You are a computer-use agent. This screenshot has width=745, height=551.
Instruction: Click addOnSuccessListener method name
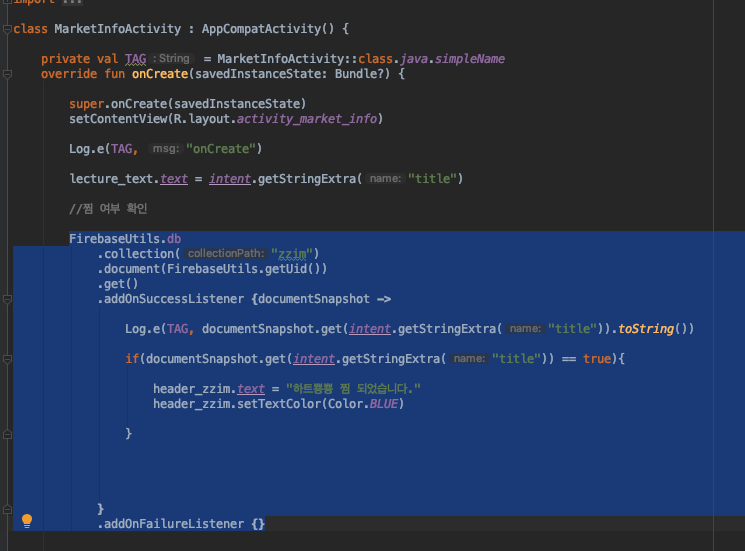point(174,299)
